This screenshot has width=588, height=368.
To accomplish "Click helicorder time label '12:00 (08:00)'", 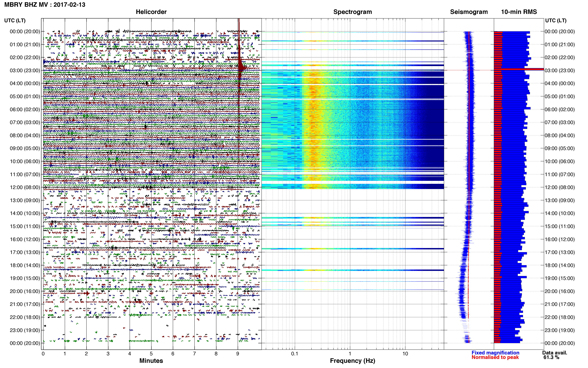I will point(25,187).
